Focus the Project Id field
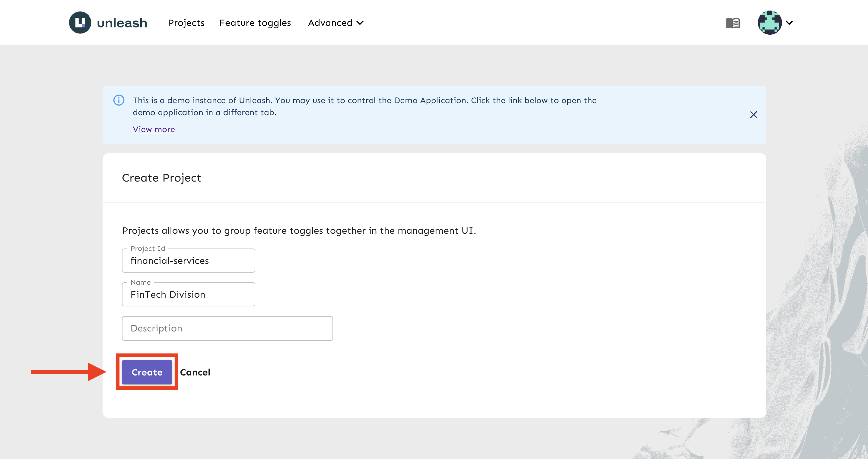Viewport: 868px width, 459px height. tap(188, 261)
